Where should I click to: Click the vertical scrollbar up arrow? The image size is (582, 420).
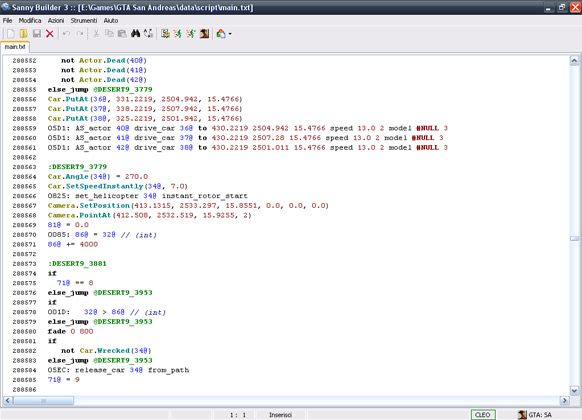(574, 61)
